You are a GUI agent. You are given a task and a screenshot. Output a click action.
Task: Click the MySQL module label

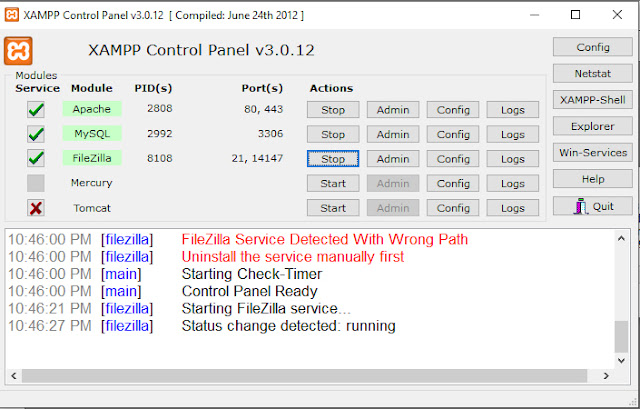point(92,133)
